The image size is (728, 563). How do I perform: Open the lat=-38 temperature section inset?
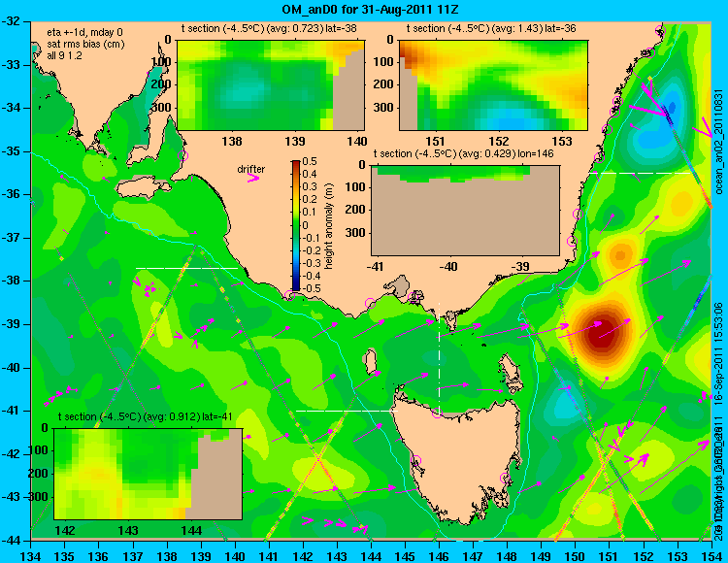pos(271,85)
